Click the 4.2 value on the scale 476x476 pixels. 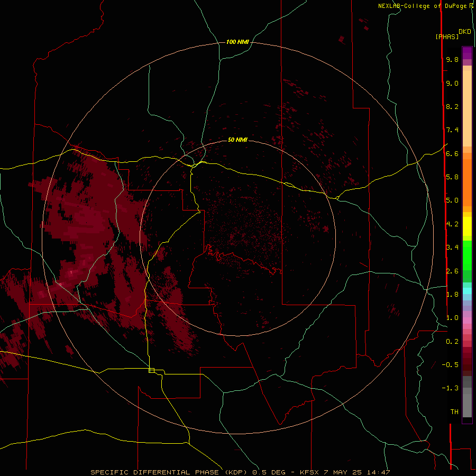tap(452, 224)
